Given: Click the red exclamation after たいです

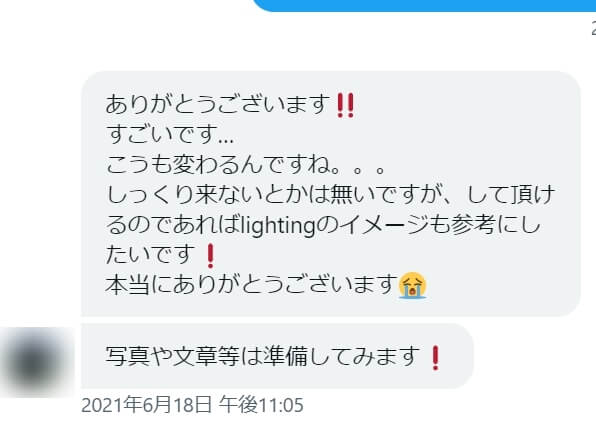Looking at the screenshot, I should [210, 256].
